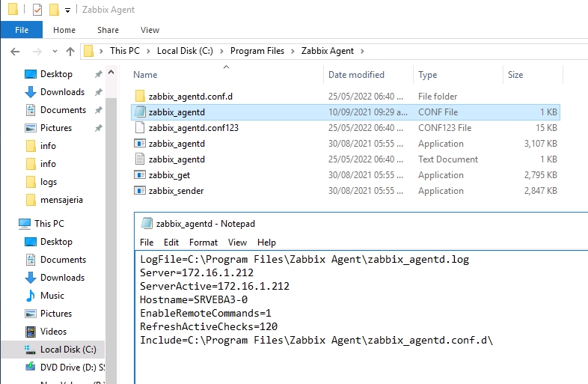The image size is (588, 384).
Task: Open DVD Drive (D:) in navigation pane
Action: 73,368
